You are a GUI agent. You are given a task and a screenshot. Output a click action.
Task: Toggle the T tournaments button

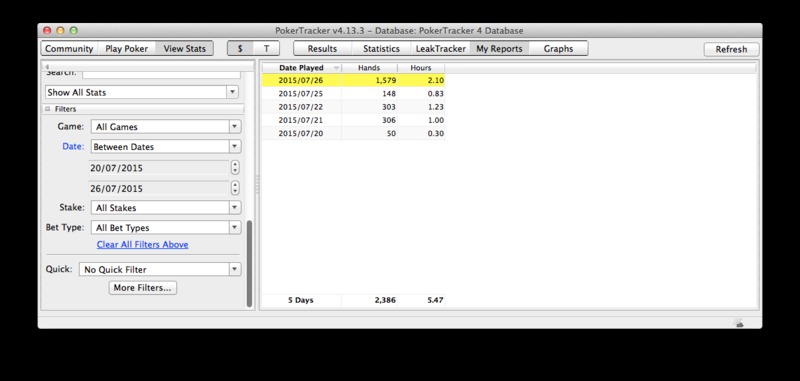coord(266,48)
